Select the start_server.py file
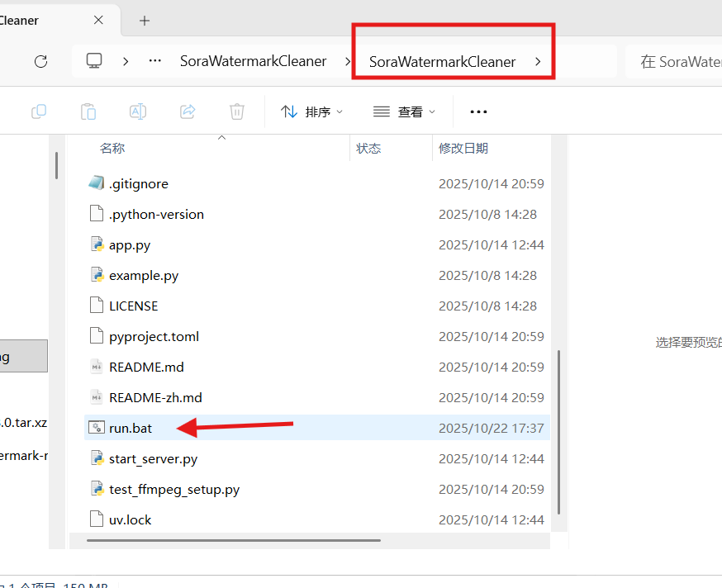722x588 pixels. (x=316, y=458)
